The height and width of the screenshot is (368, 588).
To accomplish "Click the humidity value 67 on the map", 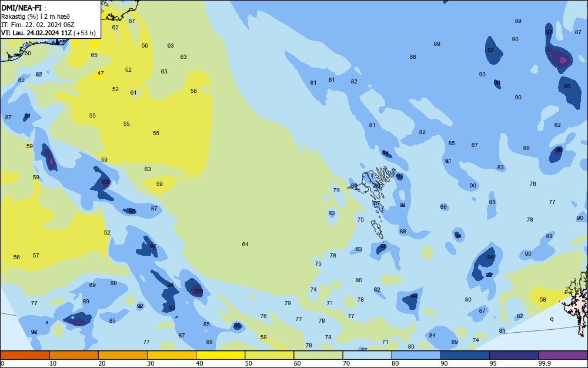I will click(132, 21).
